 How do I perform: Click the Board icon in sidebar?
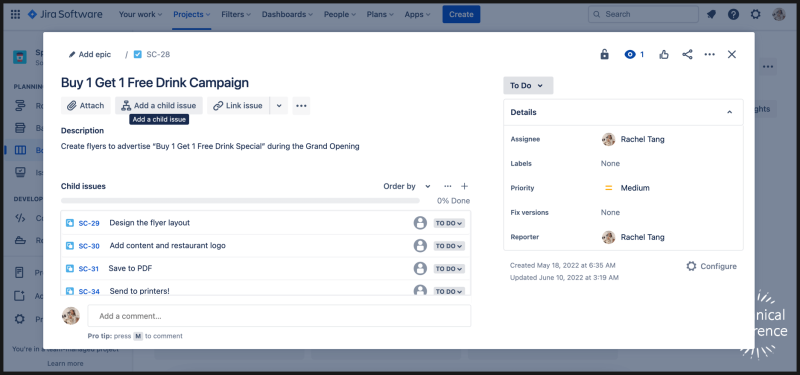[x=20, y=150]
